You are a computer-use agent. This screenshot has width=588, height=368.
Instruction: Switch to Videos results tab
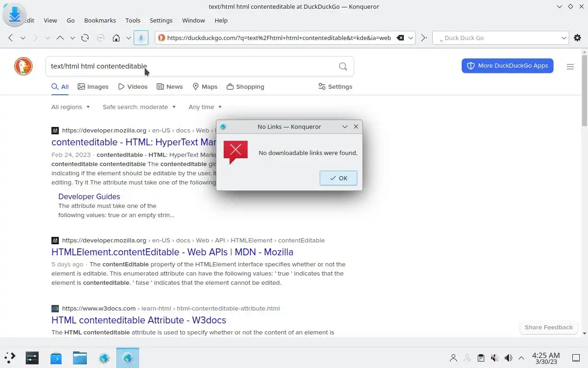pyautogui.click(x=133, y=86)
